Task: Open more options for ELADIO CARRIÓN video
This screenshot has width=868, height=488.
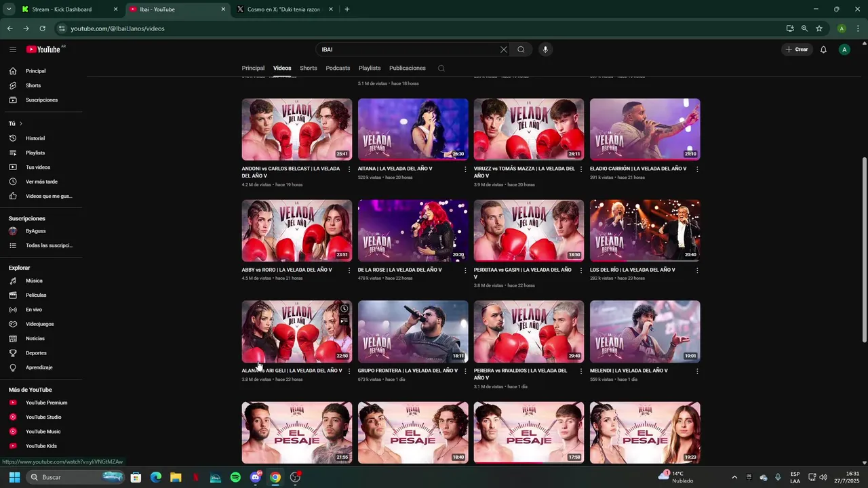Action: (x=697, y=169)
